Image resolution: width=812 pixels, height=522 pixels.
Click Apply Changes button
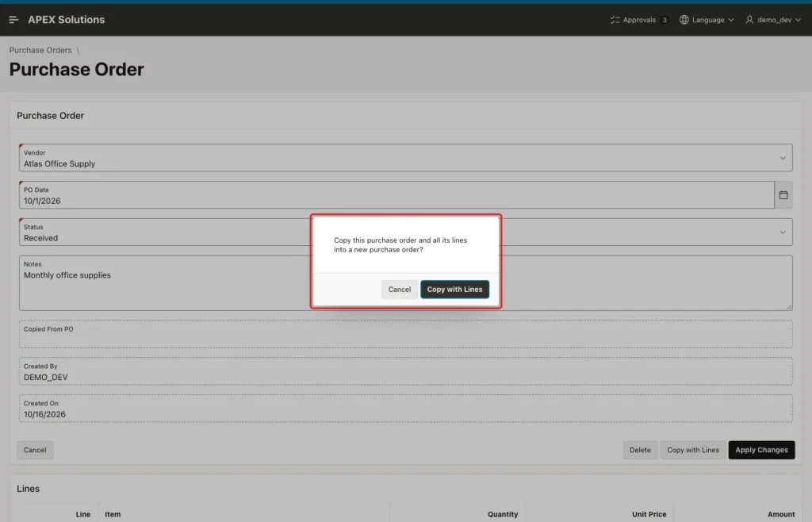pos(761,450)
